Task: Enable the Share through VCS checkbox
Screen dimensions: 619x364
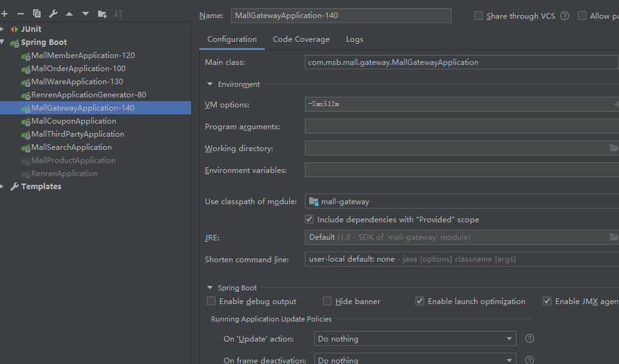Action: click(x=478, y=16)
